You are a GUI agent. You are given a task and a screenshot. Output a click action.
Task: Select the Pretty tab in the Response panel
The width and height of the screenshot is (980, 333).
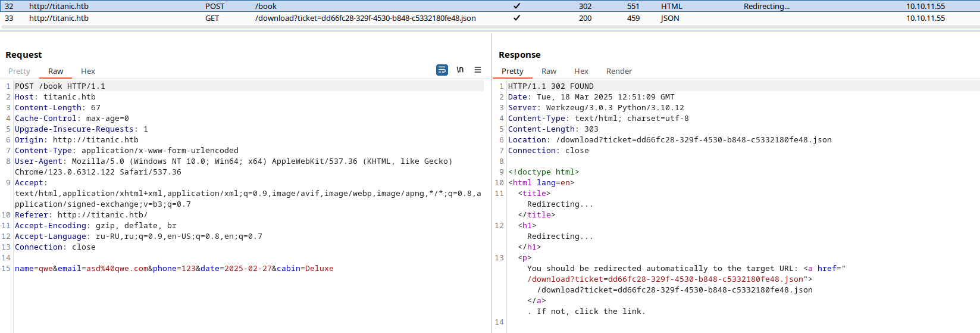tap(512, 71)
